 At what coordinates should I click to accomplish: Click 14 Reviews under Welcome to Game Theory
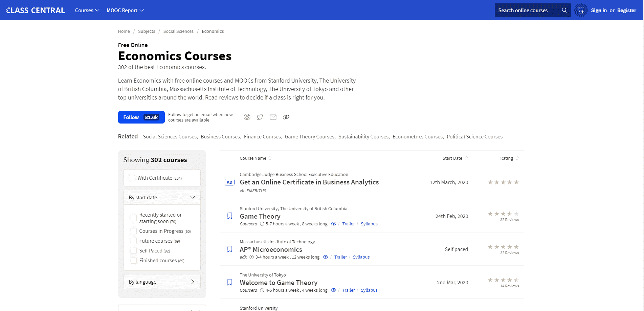coord(509,286)
